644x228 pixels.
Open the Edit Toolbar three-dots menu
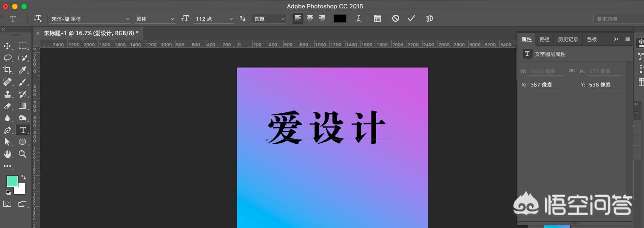click(7, 166)
